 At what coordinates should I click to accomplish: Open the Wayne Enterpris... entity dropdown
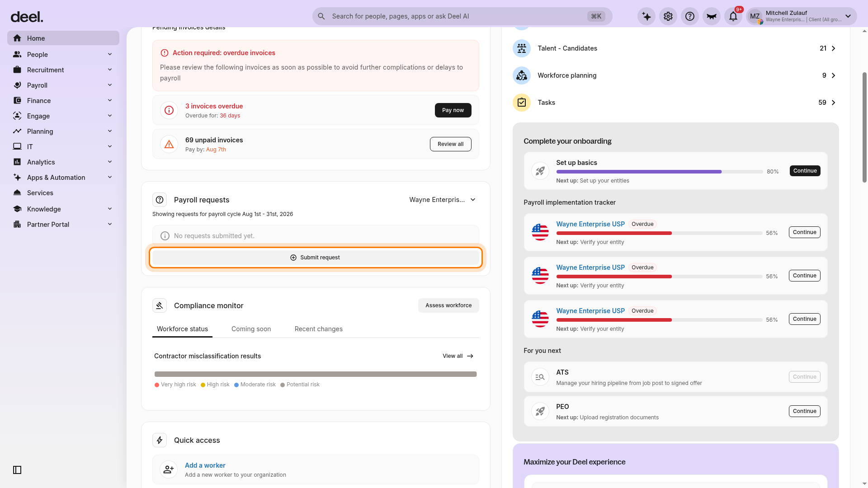[443, 200]
